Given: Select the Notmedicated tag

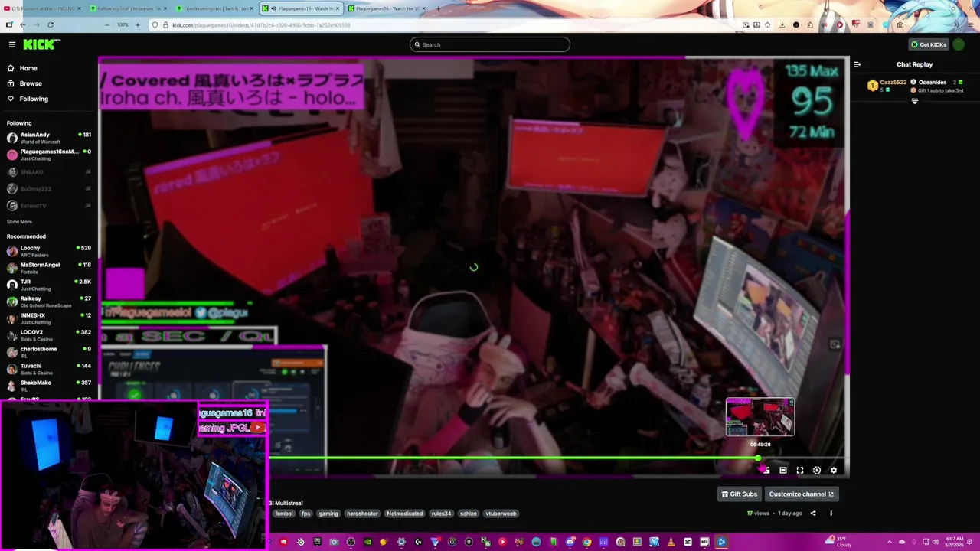Looking at the screenshot, I should pyautogui.click(x=404, y=514).
